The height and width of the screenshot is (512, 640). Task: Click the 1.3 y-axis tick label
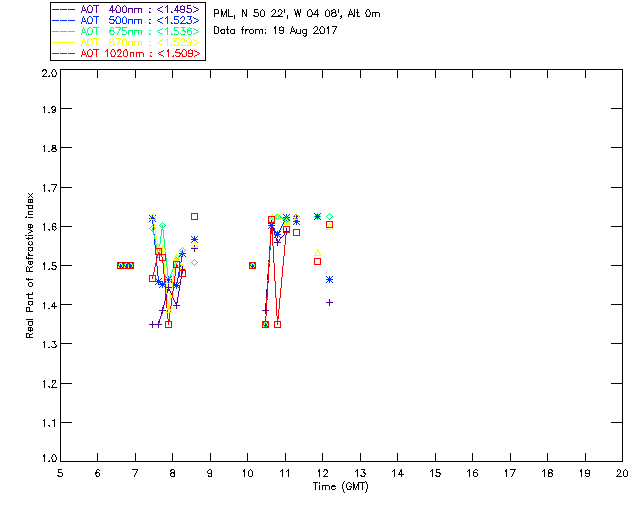coord(49,344)
